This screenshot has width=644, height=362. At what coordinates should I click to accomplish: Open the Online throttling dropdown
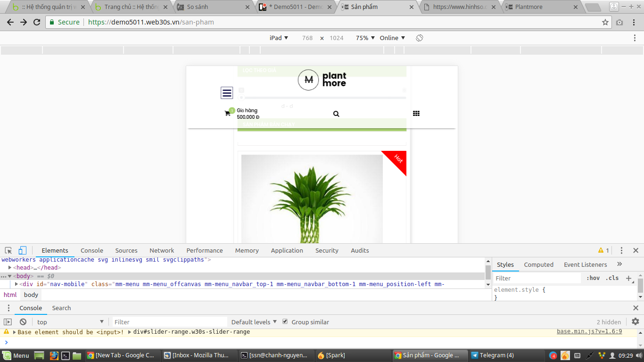pos(392,38)
